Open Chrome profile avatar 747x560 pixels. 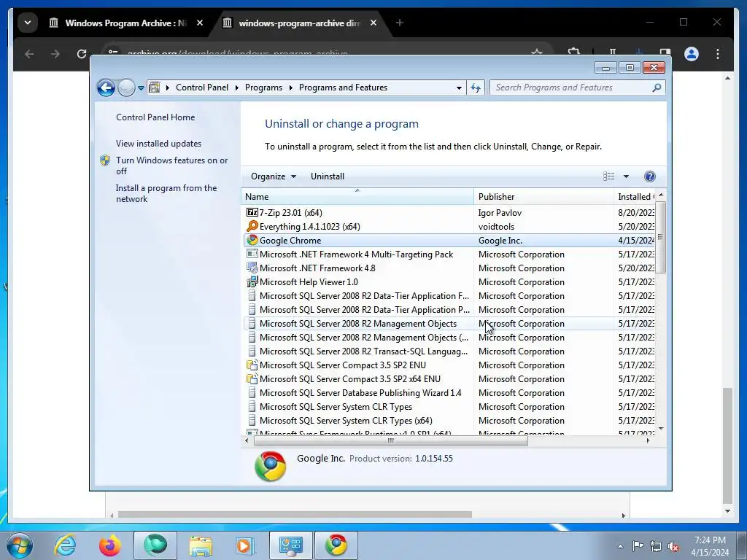point(692,54)
